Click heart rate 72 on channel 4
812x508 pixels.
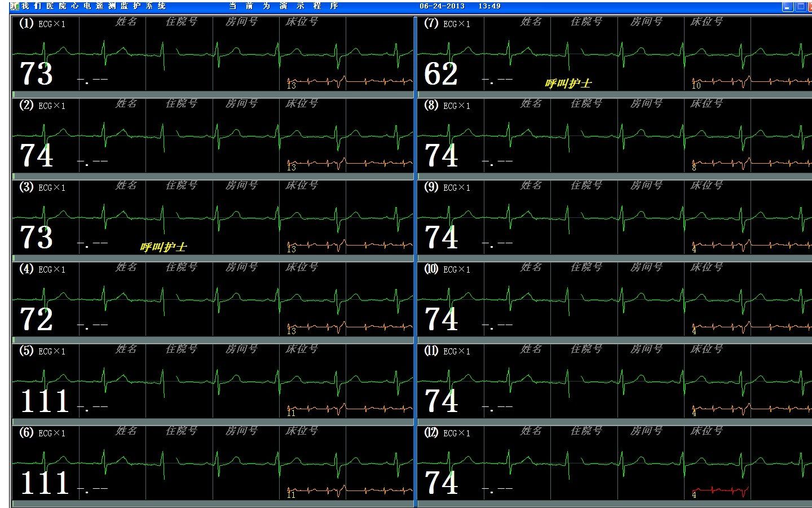[x=37, y=319]
